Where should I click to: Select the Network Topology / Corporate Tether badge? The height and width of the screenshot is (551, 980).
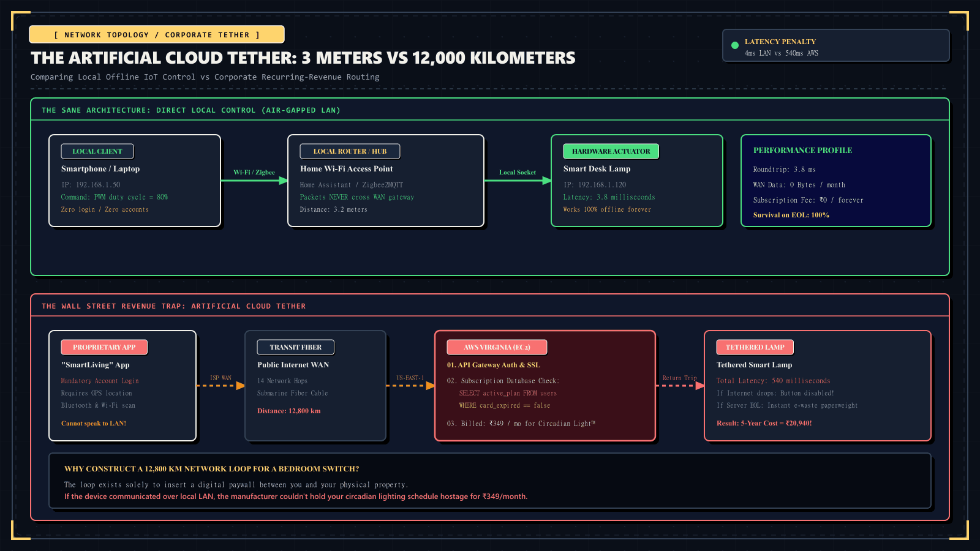[x=157, y=35]
